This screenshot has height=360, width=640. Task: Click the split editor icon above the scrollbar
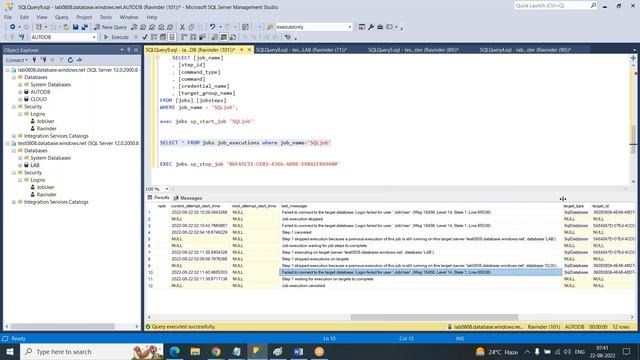633,58
